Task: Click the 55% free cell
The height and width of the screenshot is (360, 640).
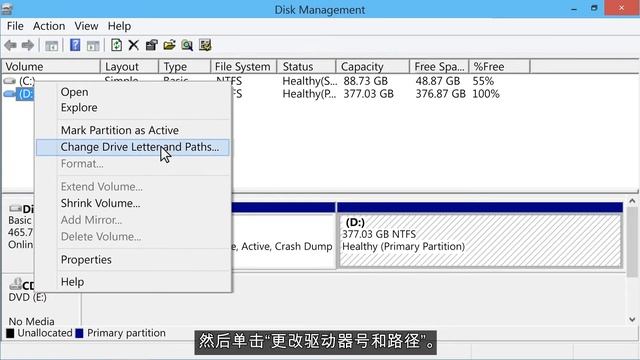Action: pyautogui.click(x=483, y=81)
